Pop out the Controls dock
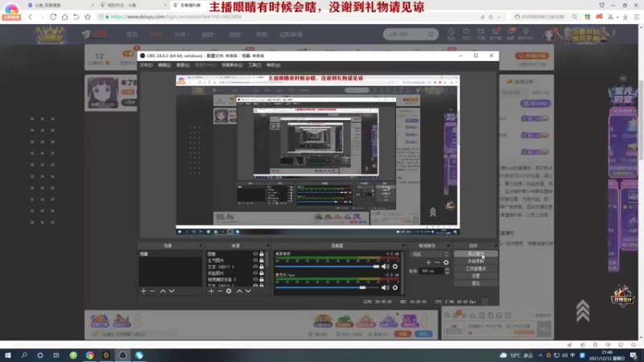 coord(495,246)
